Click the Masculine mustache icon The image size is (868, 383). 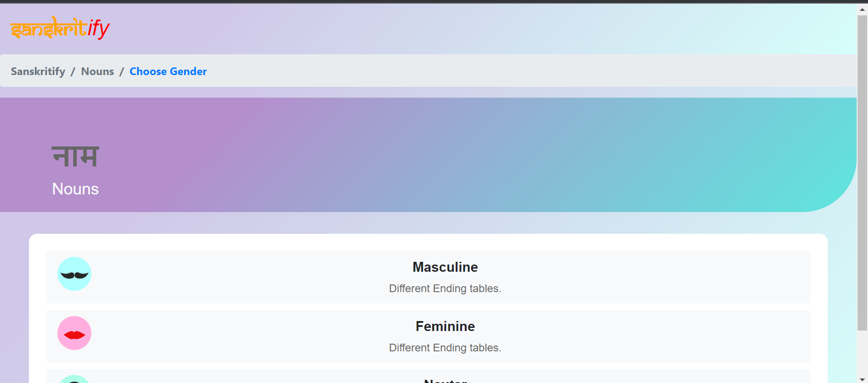click(74, 274)
